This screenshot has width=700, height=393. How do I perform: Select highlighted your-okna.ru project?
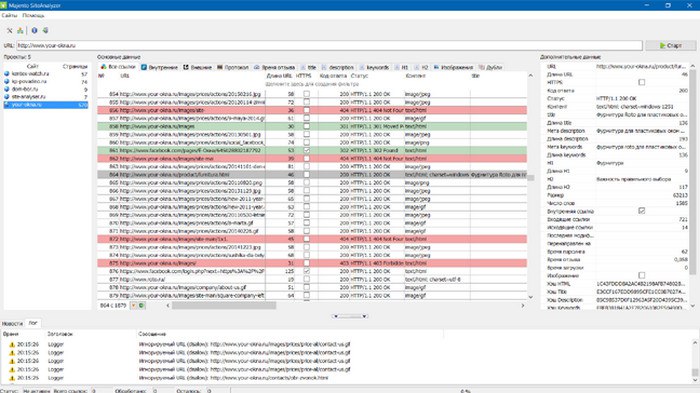[x=46, y=105]
